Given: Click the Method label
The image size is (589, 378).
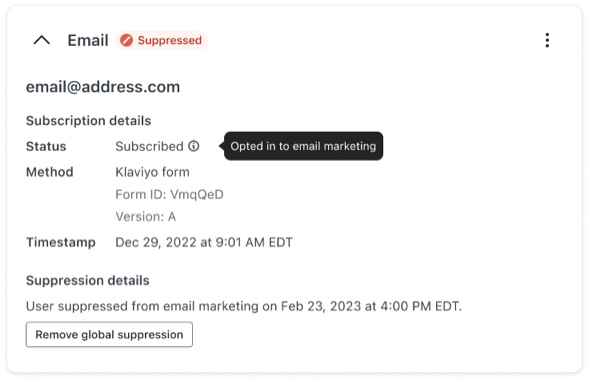Looking at the screenshot, I should pyautogui.click(x=50, y=172).
